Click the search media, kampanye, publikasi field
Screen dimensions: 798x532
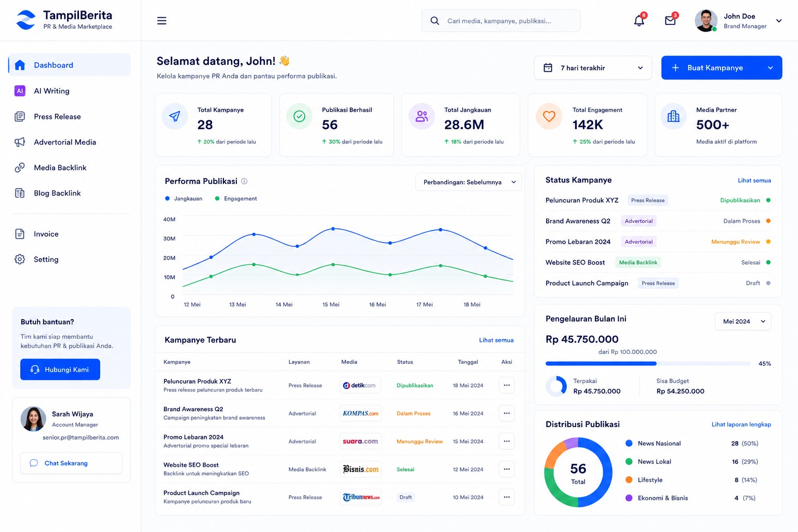click(x=501, y=21)
